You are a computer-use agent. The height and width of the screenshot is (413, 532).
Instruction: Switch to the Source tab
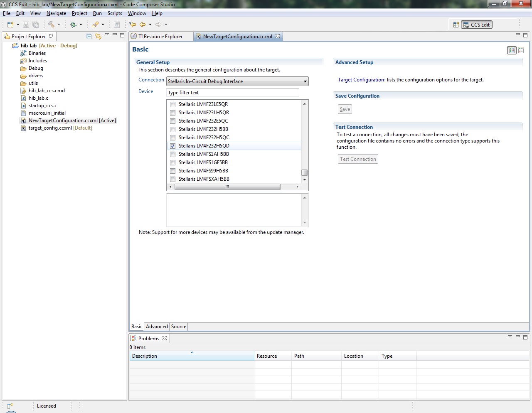(179, 327)
